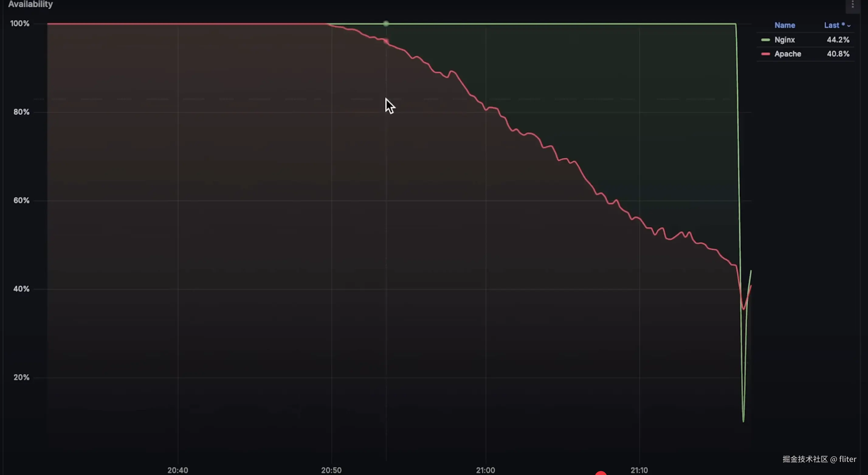Click the Nginx 44.2% last value
868x475 pixels.
tap(838, 40)
